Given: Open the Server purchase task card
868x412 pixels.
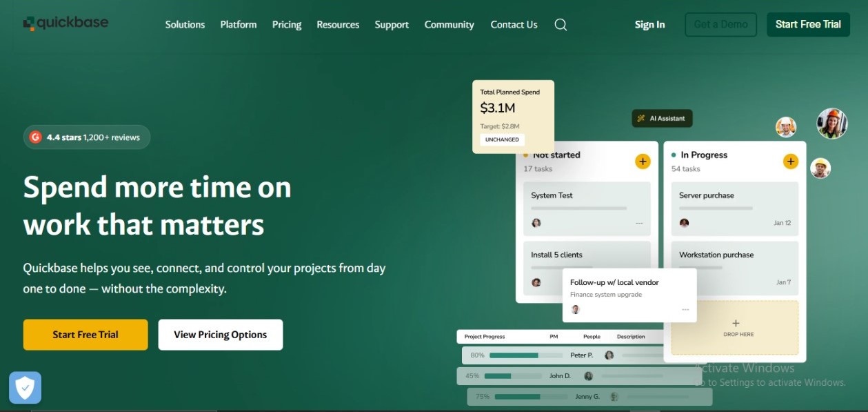Looking at the screenshot, I should tap(735, 208).
